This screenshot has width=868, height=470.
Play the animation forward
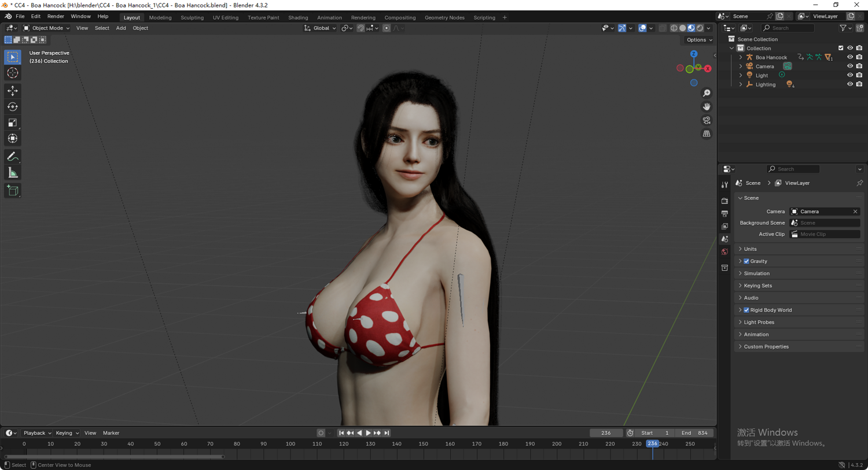pyautogui.click(x=368, y=433)
